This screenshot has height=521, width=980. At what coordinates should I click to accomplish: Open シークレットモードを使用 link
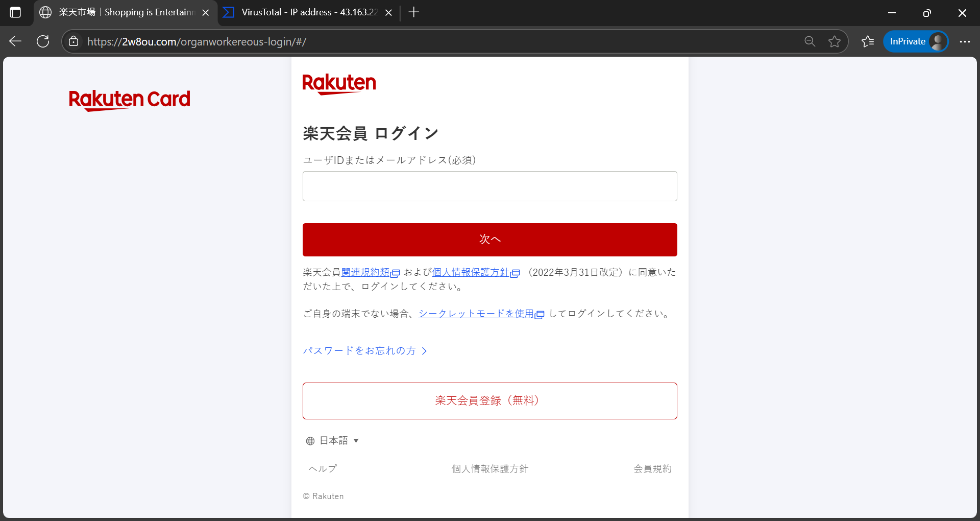click(481, 314)
